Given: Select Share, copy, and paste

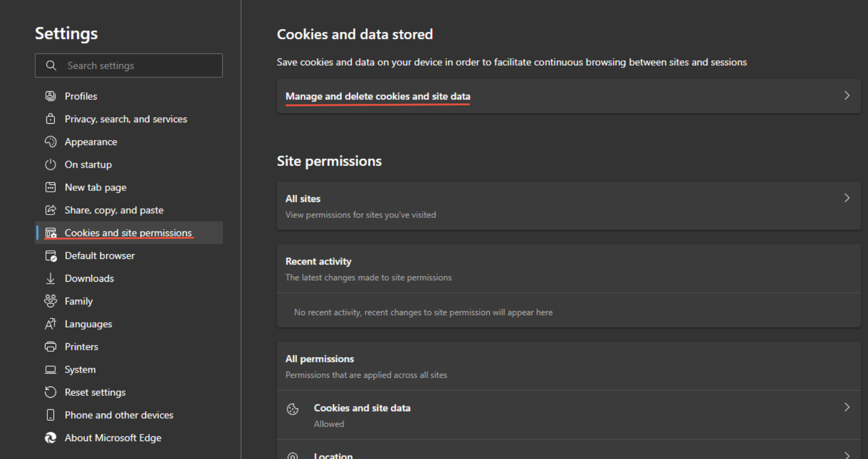Looking at the screenshot, I should pos(128,210).
